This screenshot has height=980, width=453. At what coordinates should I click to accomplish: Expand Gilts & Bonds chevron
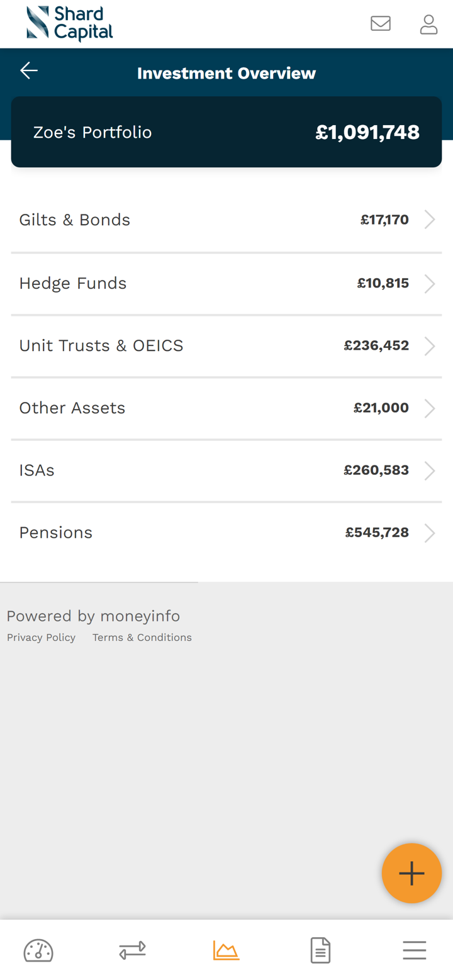pos(430,220)
